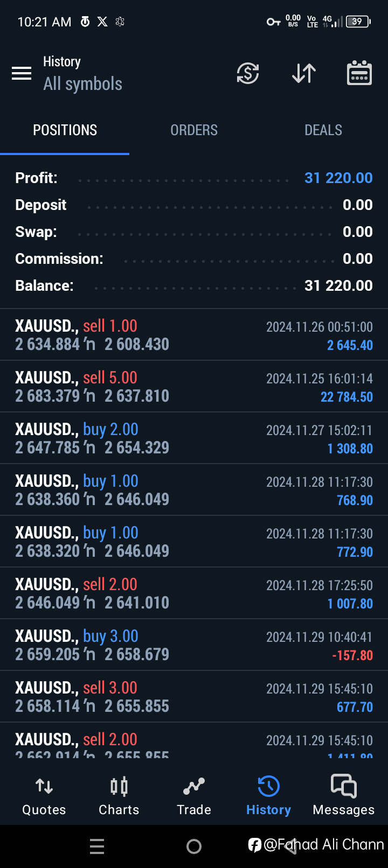
Task: Tap the History bottom navigation icon
Action: [x=268, y=796]
